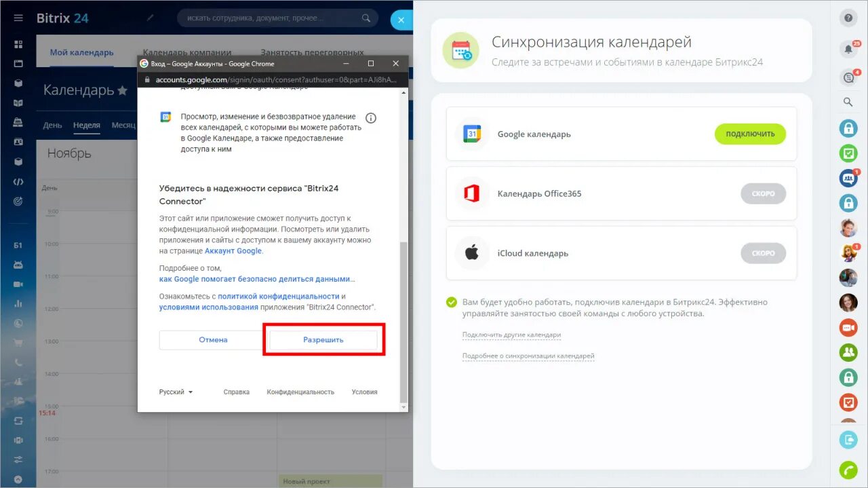Click the cyan exit door icon in right sidebar
Screen dimensions: 868x488
848,440
